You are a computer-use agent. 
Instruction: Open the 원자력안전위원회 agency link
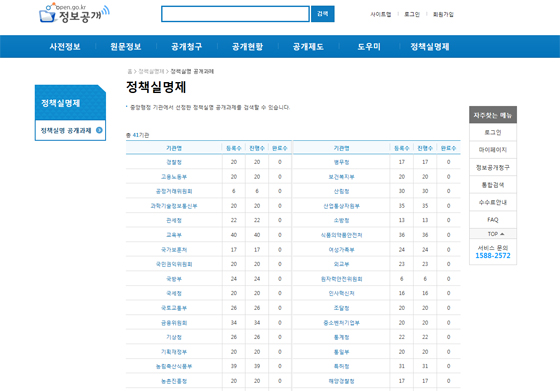[x=341, y=279]
